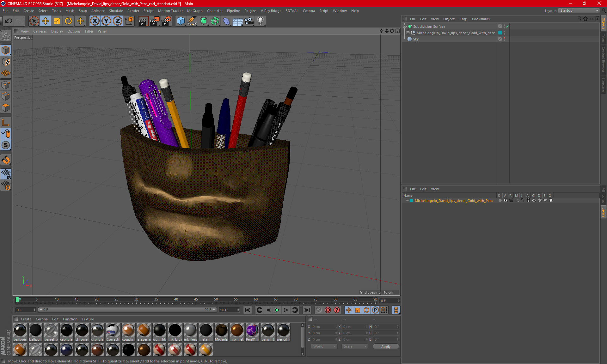Toggle position keyframe recording button
The image size is (607, 364).
point(349,310)
